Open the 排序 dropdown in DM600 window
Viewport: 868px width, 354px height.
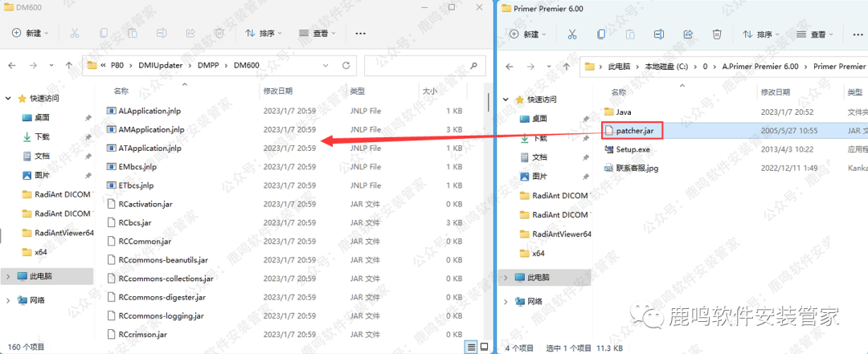(264, 33)
